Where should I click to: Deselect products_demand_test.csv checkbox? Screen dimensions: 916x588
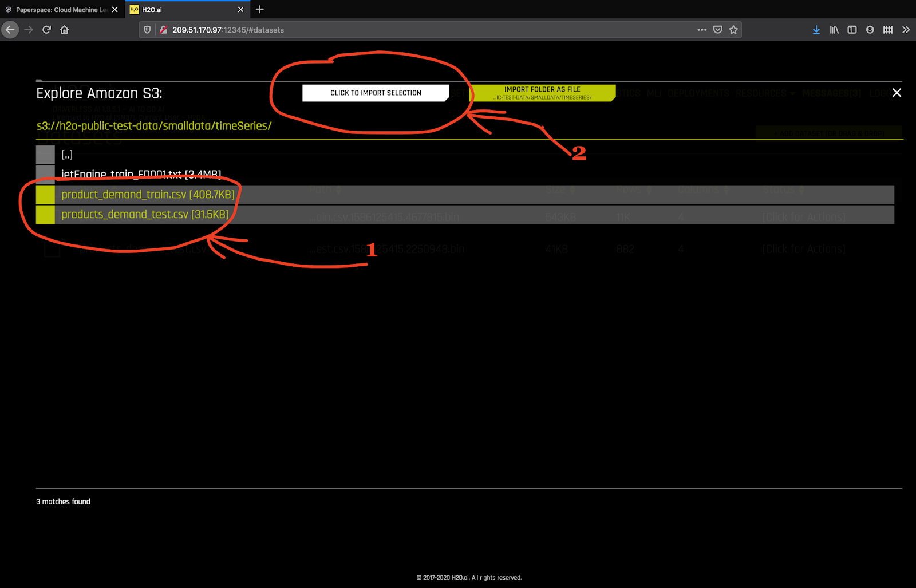tap(45, 215)
